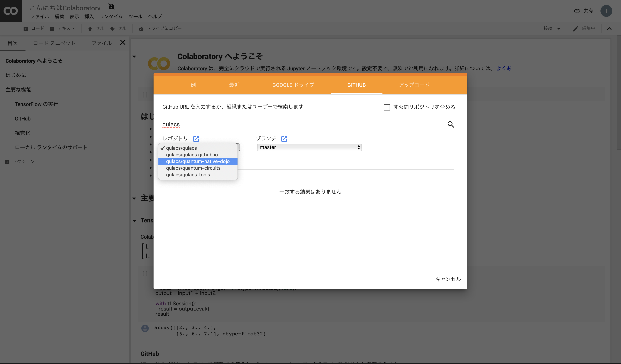Choose qulacs/qulacs-tools repository option
621x364 pixels.
pos(188,175)
